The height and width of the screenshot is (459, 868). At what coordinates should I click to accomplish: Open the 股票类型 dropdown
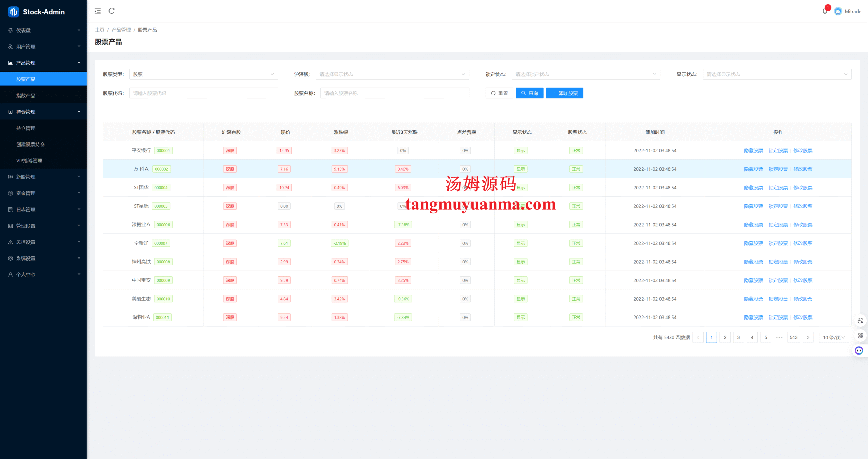click(203, 74)
